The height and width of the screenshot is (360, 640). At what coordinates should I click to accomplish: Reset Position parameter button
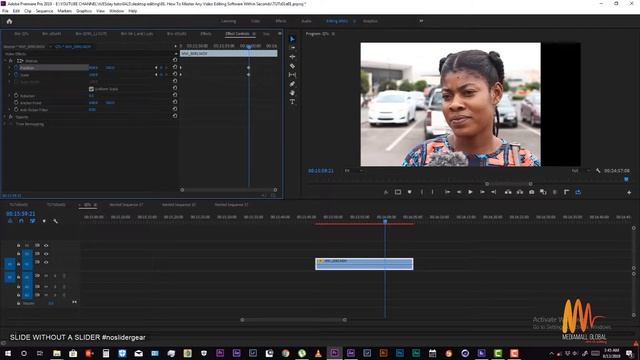point(175,68)
